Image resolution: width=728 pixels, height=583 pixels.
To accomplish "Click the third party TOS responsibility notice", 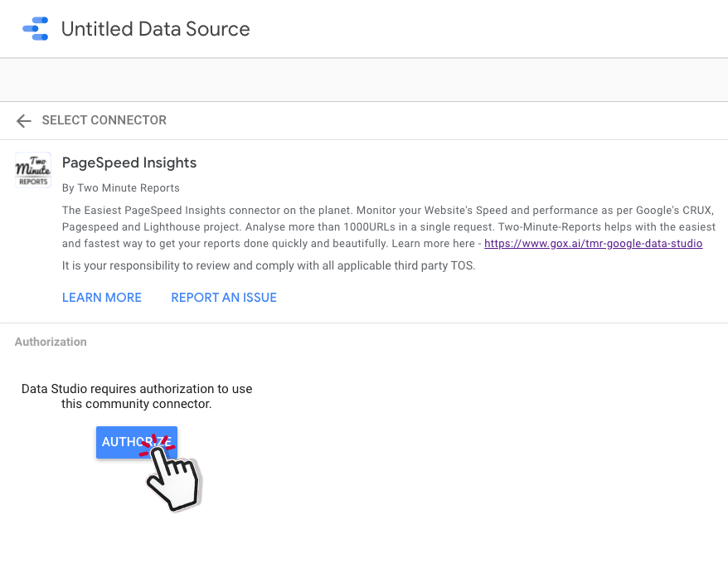I will [269, 265].
